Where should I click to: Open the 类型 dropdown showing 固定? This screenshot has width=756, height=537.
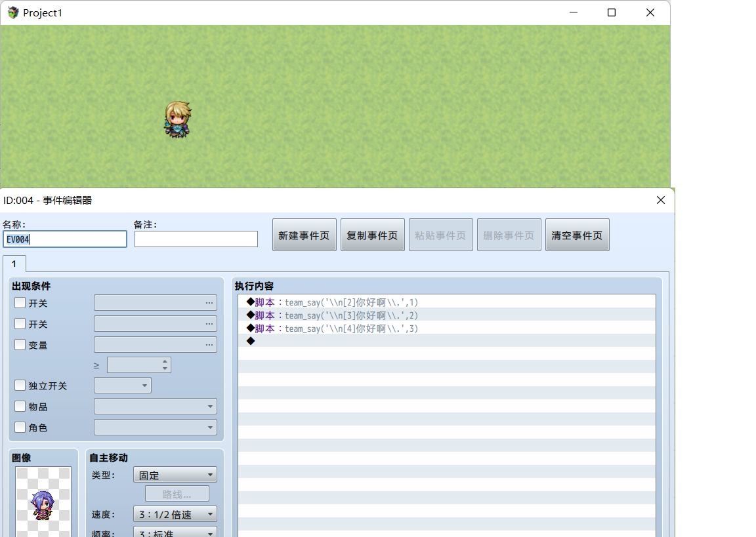[x=175, y=475]
